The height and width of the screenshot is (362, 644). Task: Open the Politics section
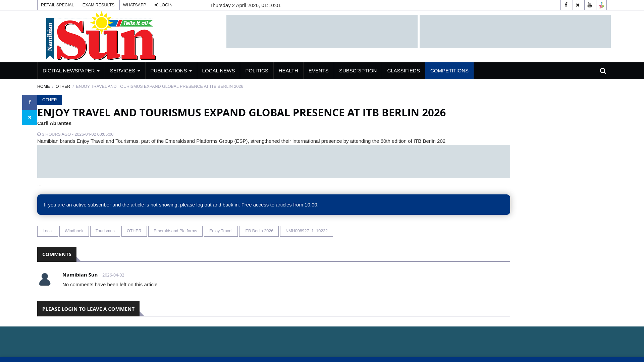(x=257, y=71)
